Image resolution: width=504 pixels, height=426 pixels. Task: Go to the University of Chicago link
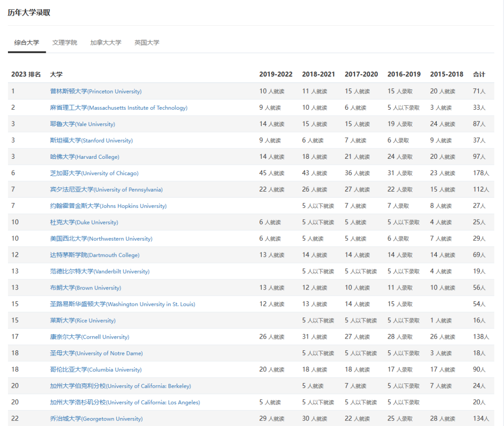coord(94,173)
